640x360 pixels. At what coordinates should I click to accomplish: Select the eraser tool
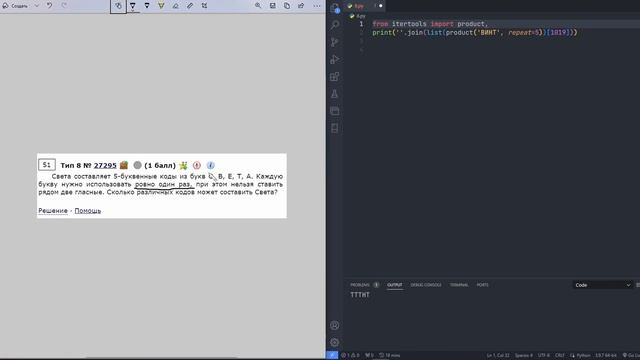point(176,6)
